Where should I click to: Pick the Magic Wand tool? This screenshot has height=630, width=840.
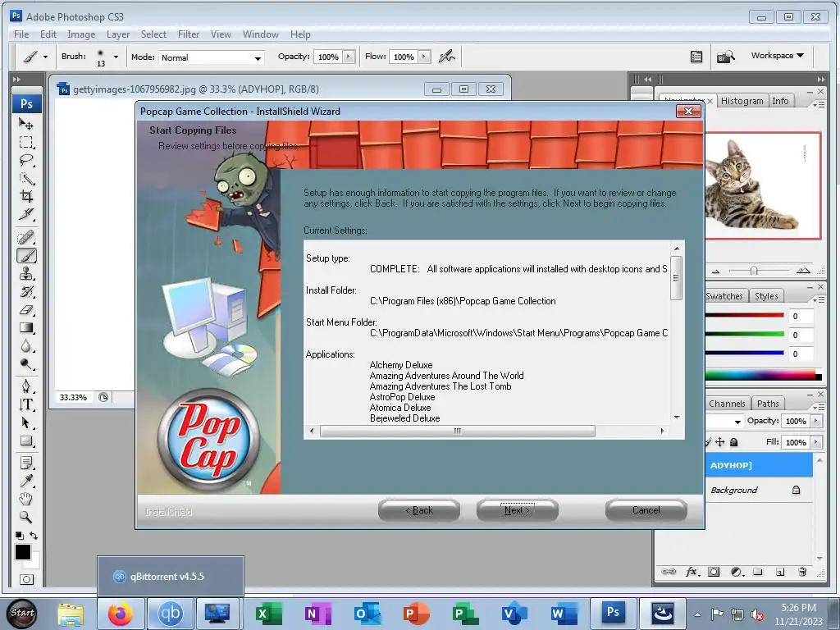(x=25, y=178)
